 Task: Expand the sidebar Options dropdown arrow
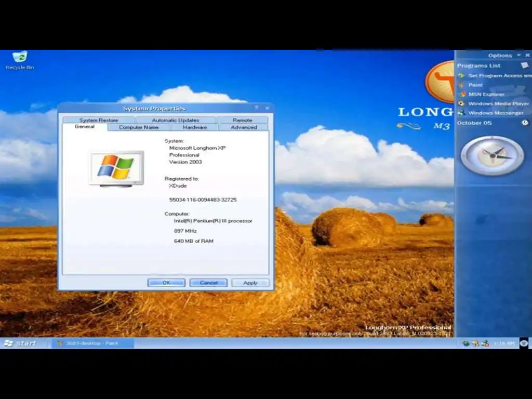519,55
